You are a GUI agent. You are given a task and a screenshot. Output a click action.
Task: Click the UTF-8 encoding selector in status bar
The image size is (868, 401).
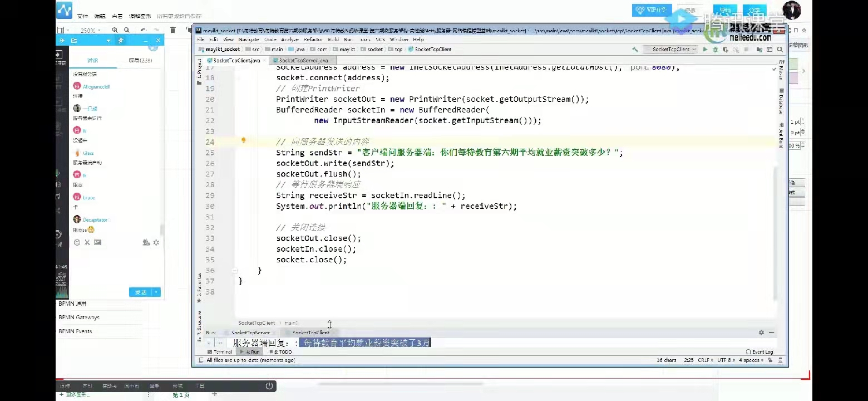point(726,360)
